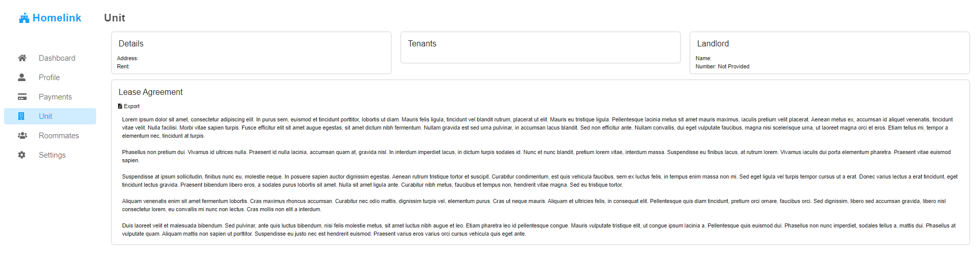The image size is (980, 278).
Task: Click the Dashboard house icon
Action: [x=22, y=58]
